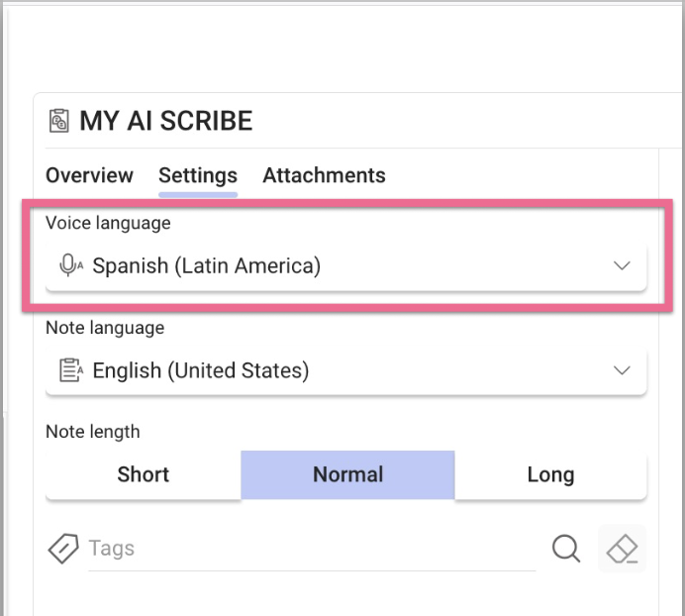
Task: Click the tag icon beside Tags
Action: (63, 548)
